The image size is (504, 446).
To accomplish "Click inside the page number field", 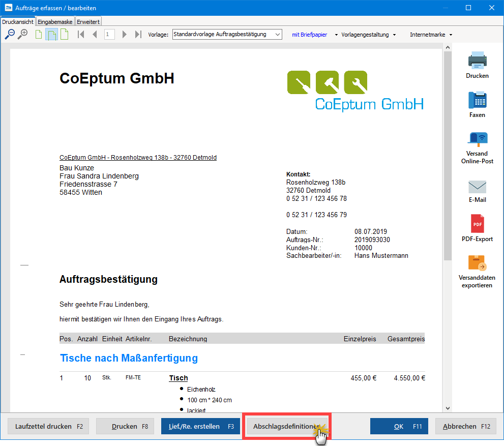I will [x=109, y=34].
